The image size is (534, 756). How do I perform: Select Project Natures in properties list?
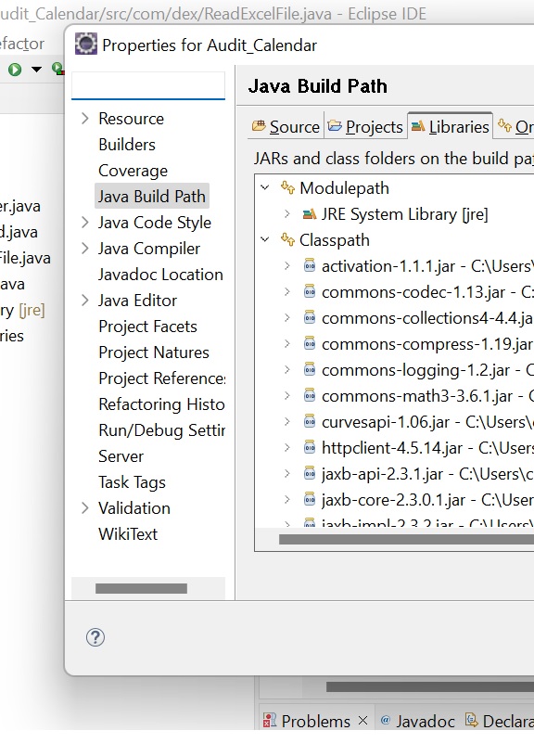coord(154,352)
